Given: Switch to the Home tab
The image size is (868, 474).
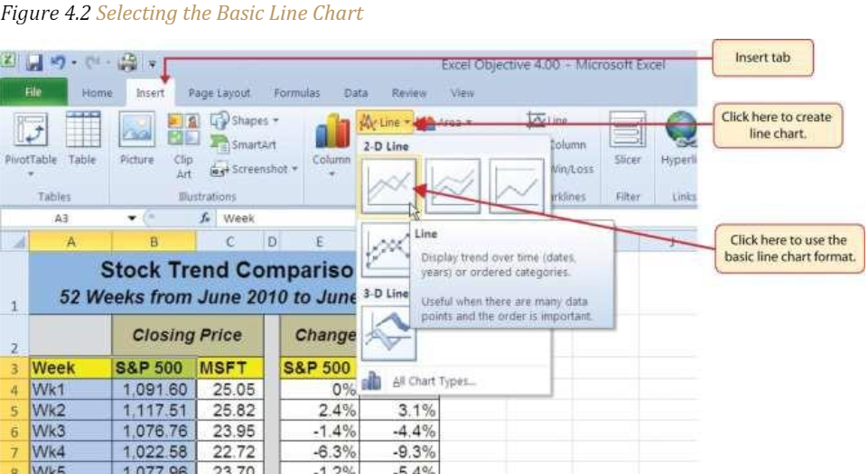Looking at the screenshot, I should (97, 93).
